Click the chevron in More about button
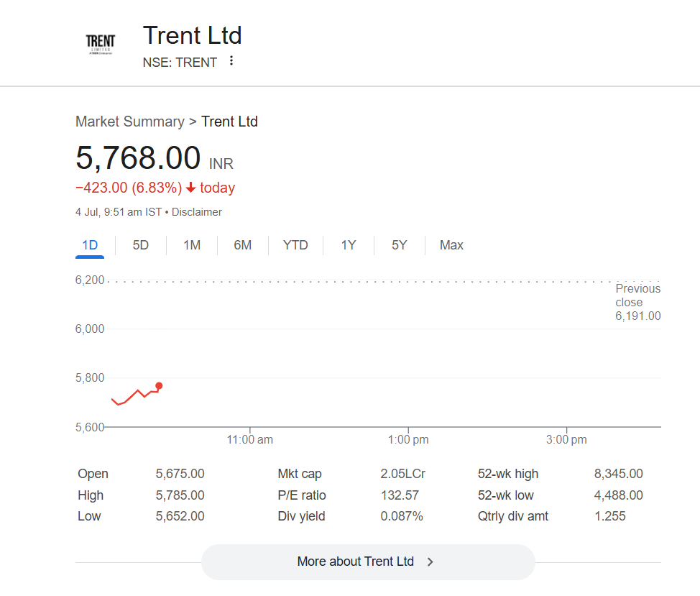 click(430, 562)
